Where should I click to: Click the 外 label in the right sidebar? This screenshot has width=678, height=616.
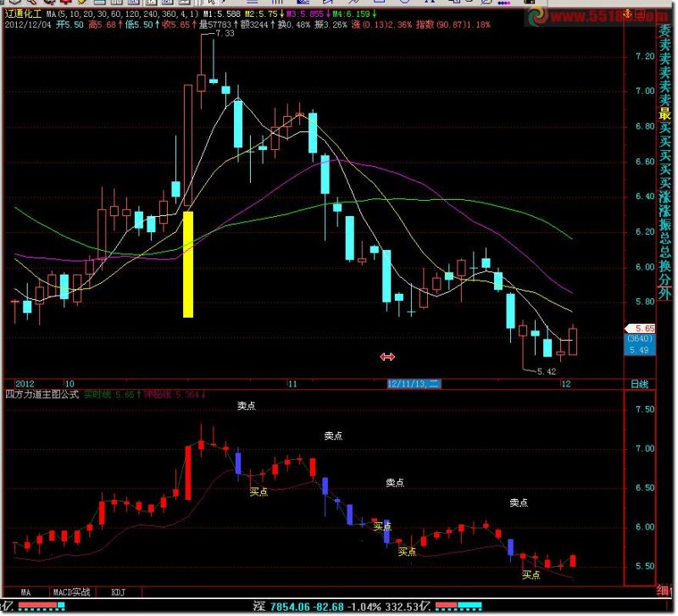[664, 293]
